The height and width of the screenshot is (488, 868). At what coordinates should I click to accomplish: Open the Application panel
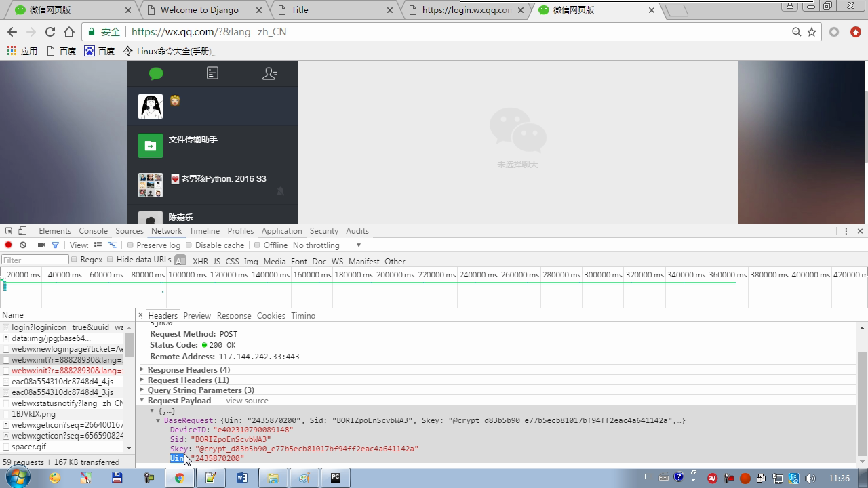(x=281, y=231)
